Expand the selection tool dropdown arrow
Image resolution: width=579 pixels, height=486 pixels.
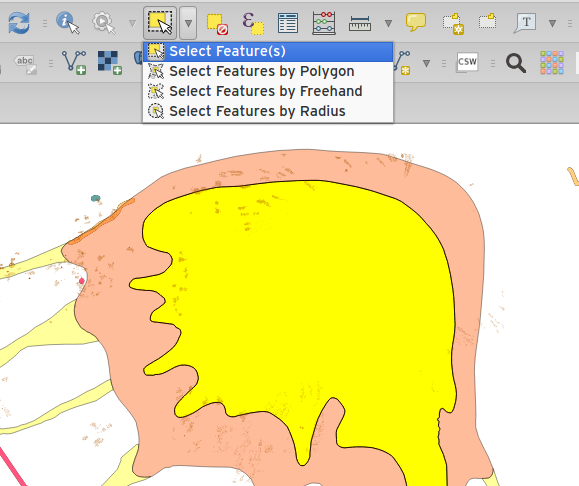(x=188, y=23)
